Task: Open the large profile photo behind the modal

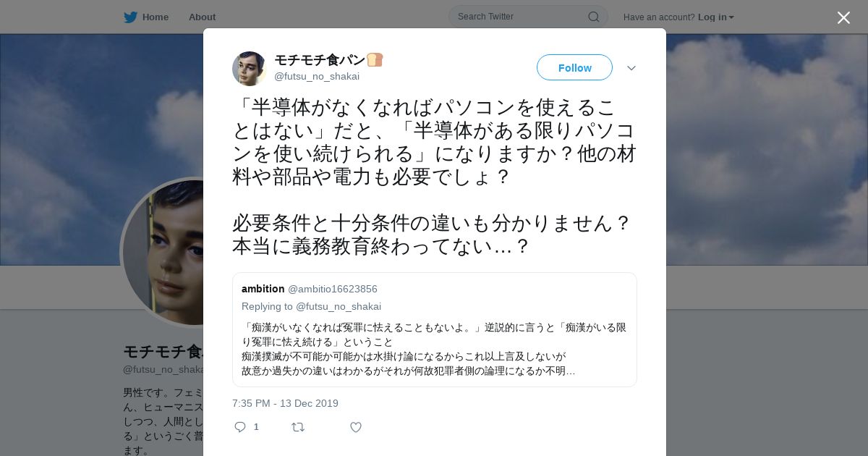Action: coord(163,252)
